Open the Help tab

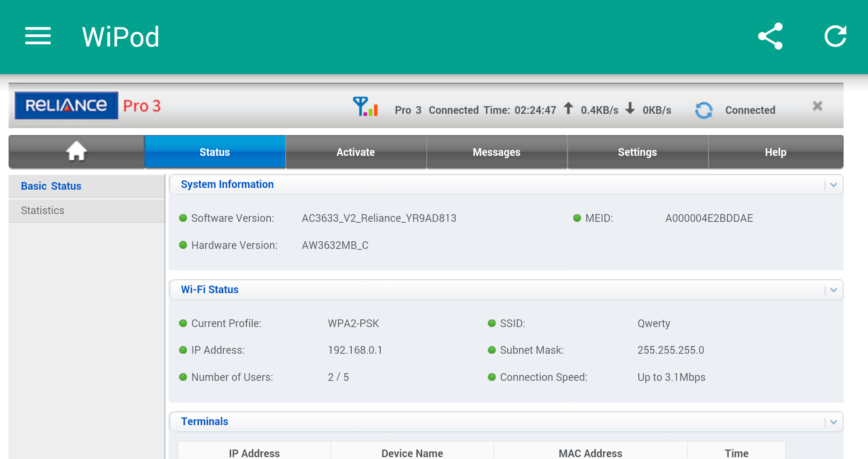coord(776,152)
